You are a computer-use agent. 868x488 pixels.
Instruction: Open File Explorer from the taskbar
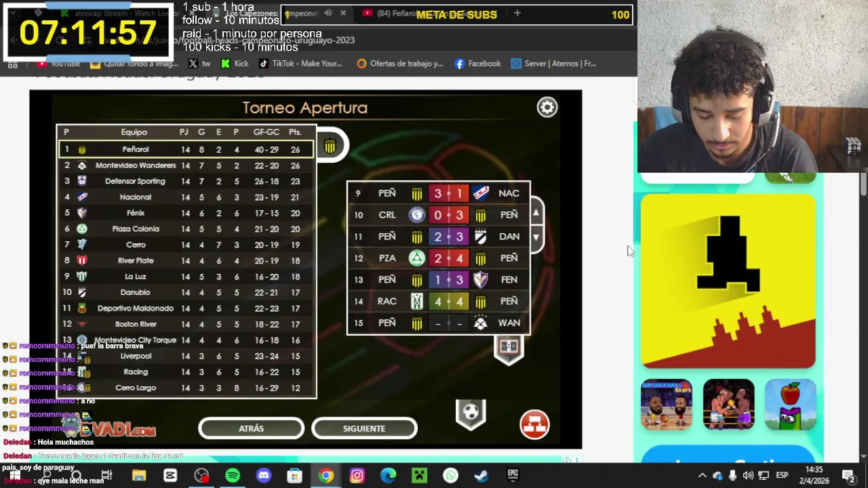point(139,476)
